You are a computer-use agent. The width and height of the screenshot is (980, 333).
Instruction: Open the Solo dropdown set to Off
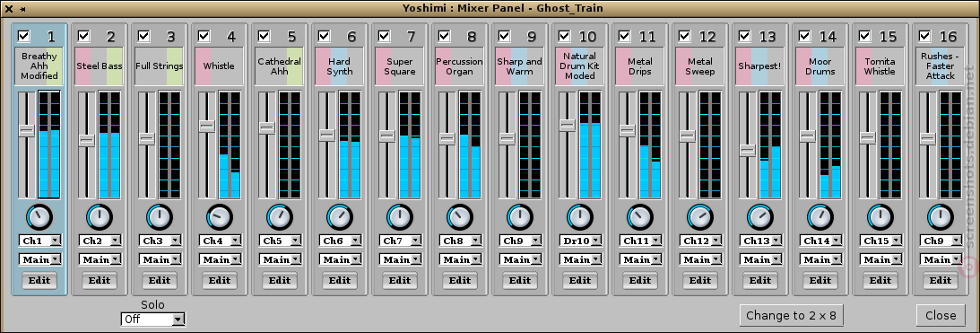[152, 320]
